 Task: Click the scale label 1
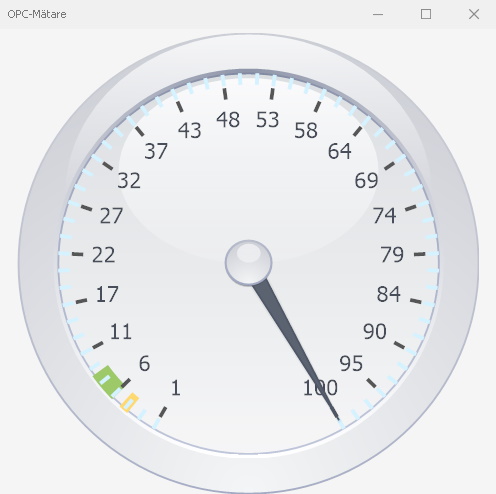pyautogui.click(x=176, y=388)
